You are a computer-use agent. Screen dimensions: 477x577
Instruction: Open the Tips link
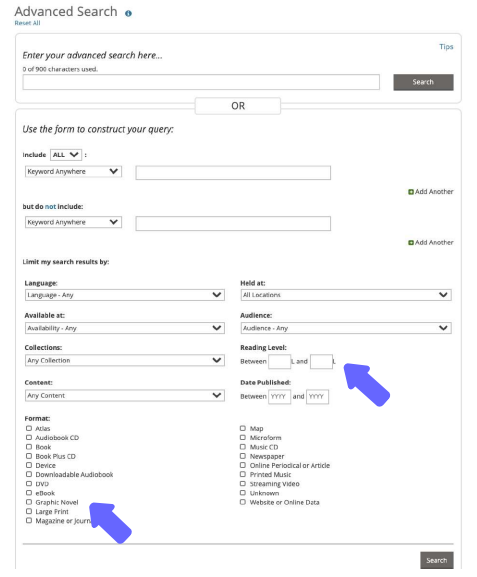[446, 47]
